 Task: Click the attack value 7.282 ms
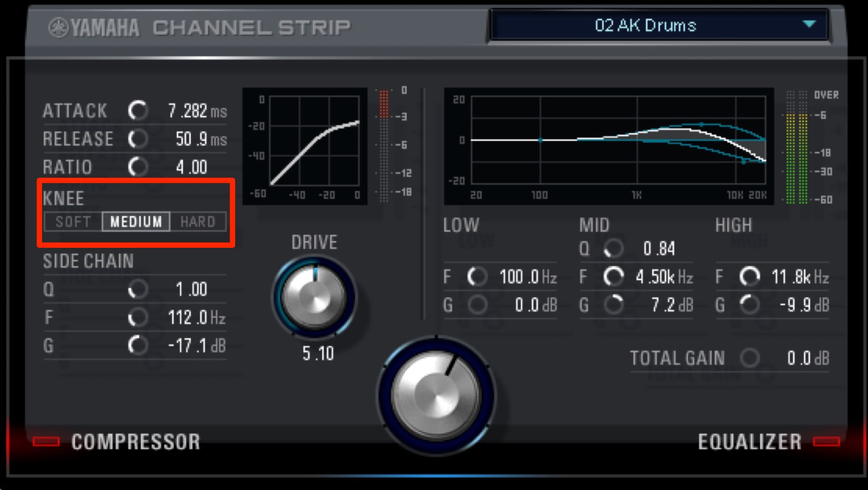(x=197, y=111)
